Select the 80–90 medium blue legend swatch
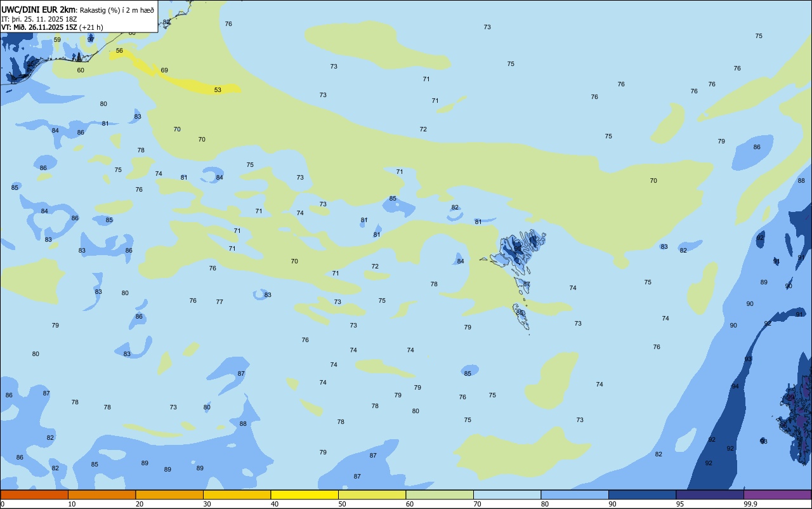The width and height of the screenshot is (812, 509). tap(575, 494)
